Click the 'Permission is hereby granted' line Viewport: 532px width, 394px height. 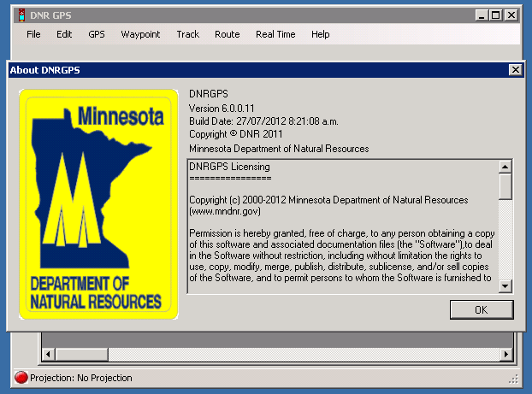(341, 233)
